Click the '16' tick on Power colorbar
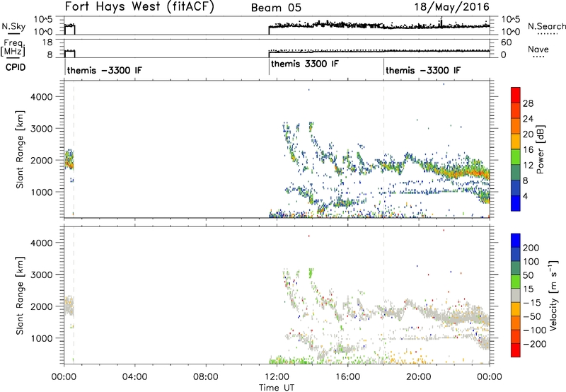 528,150
